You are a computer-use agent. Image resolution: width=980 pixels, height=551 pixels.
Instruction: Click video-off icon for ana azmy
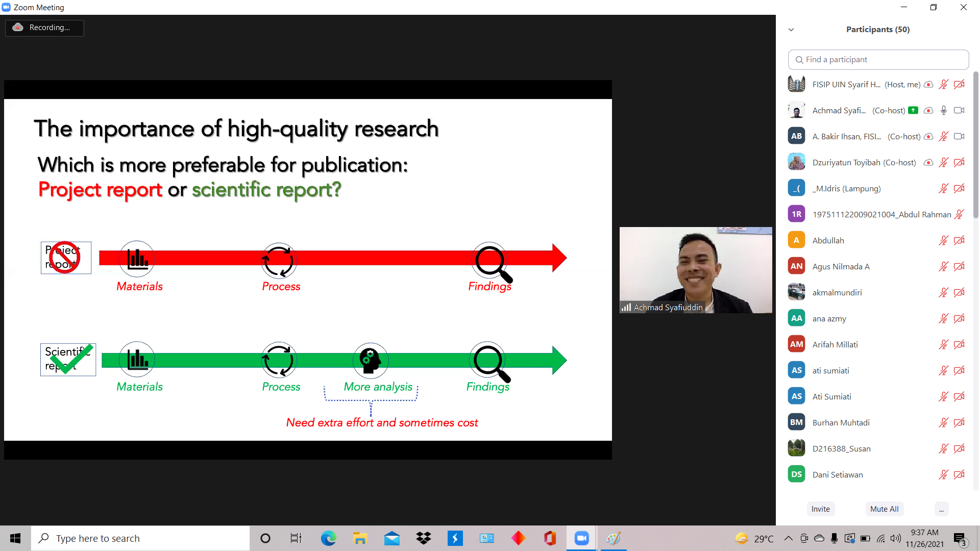tap(959, 318)
